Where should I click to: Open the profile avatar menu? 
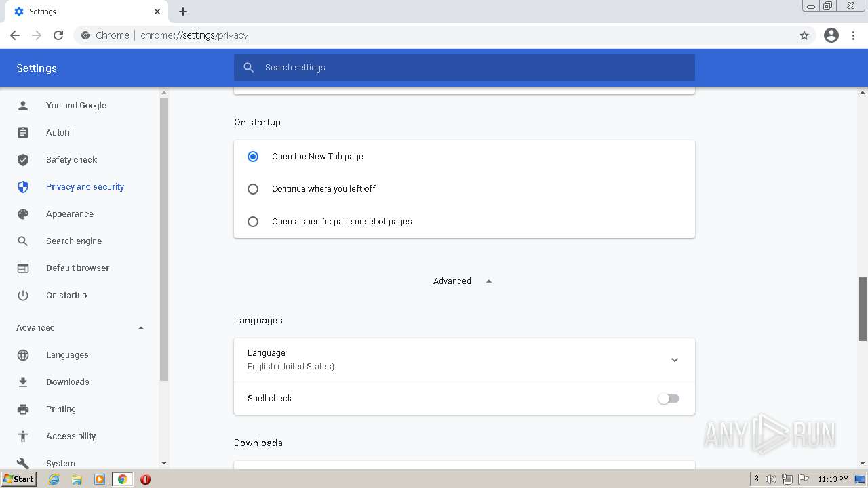(x=831, y=35)
